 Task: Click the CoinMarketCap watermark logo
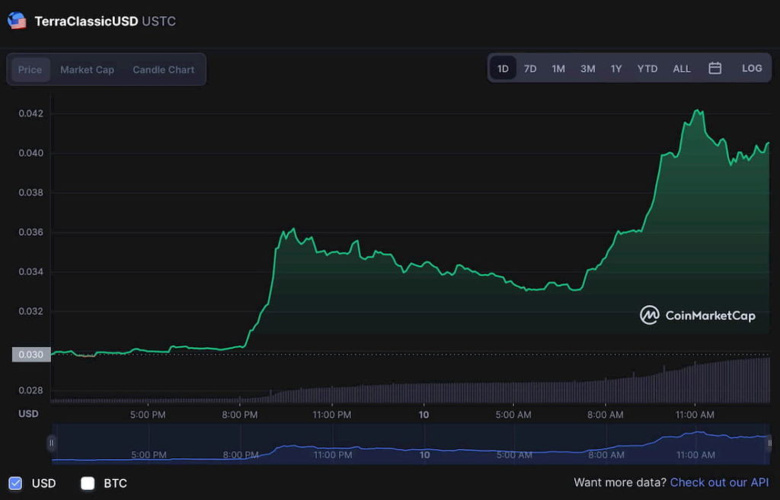[697, 315]
